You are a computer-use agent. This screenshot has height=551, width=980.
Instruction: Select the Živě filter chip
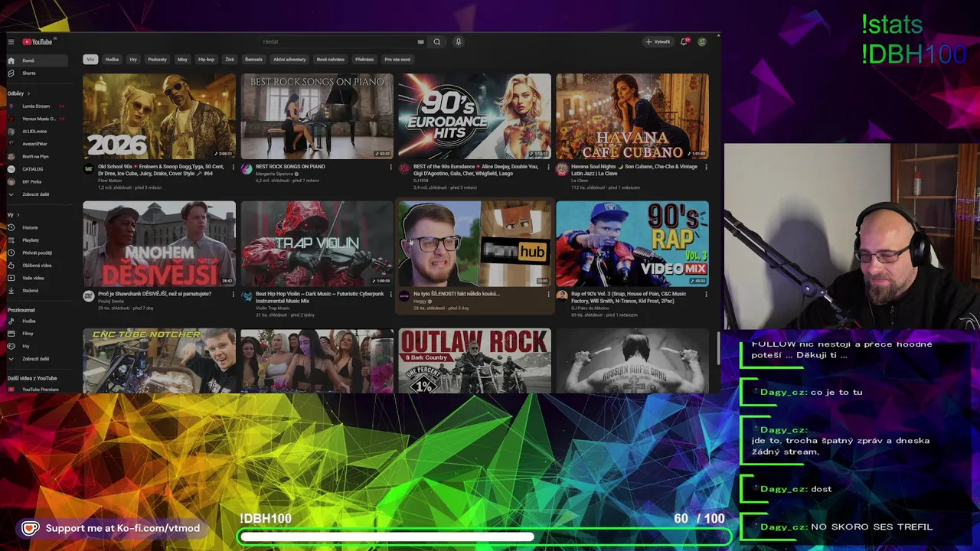click(x=230, y=59)
